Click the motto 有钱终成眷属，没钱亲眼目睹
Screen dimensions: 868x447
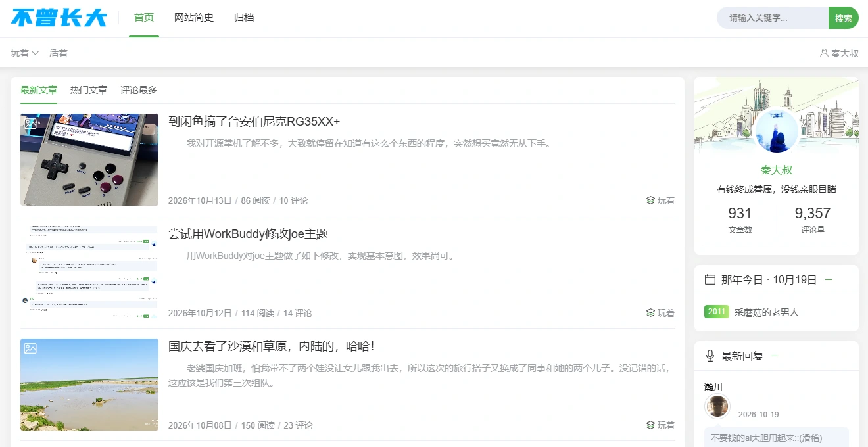pos(777,189)
